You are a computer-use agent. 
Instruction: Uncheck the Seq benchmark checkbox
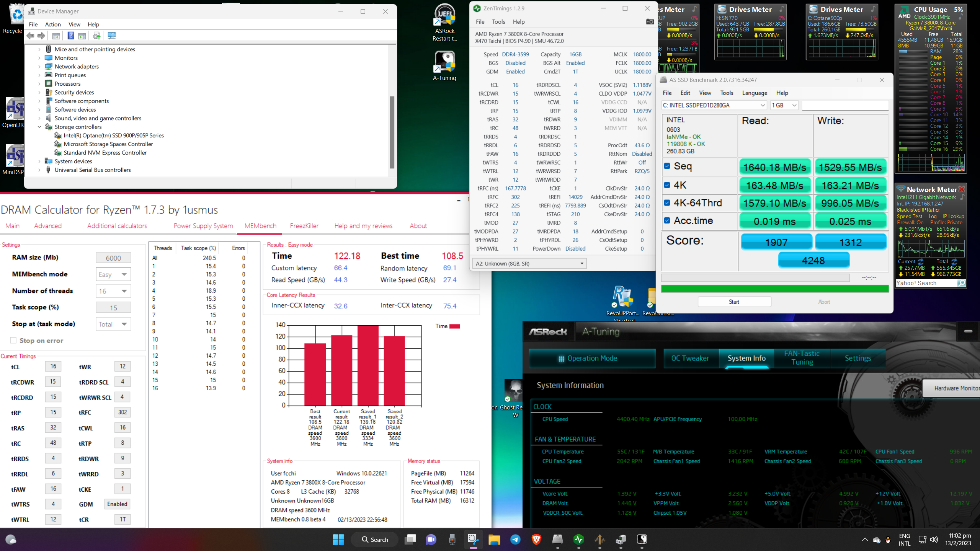[x=667, y=166]
